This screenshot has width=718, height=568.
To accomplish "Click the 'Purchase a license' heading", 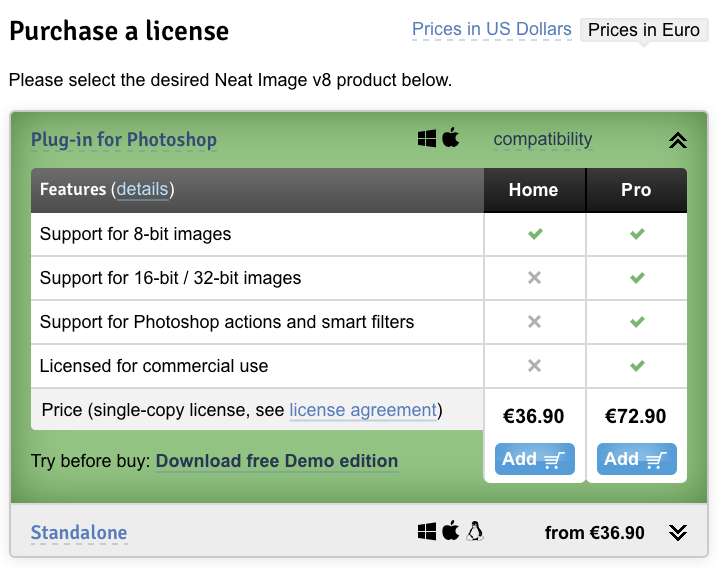I will pyautogui.click(x=119, y=31).
